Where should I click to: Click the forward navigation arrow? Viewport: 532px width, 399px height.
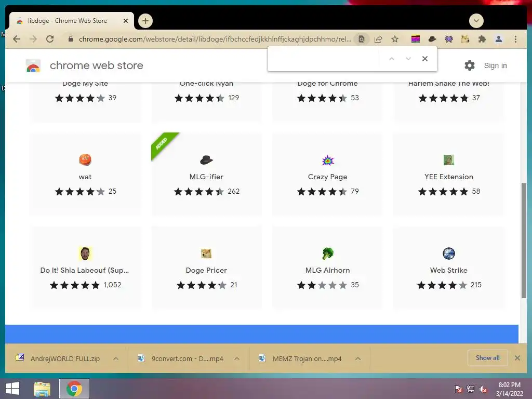pyautogui.click(x=33, y=39)
